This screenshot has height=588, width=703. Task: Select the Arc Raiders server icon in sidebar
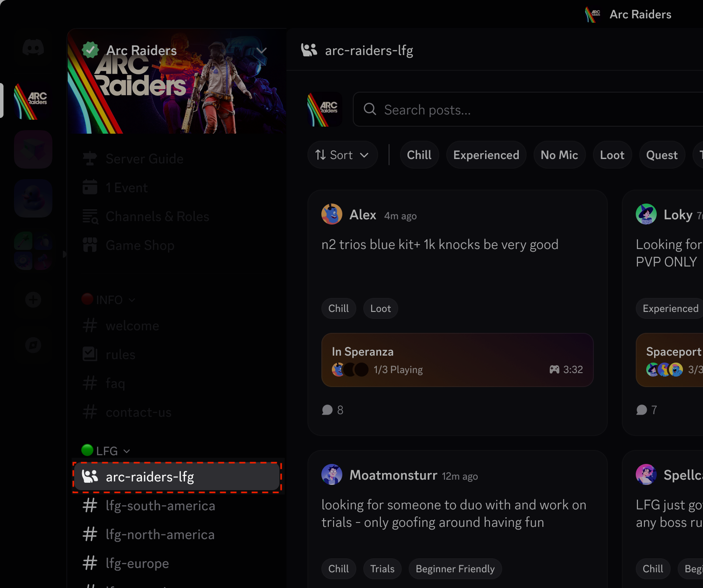coord(33,101)
